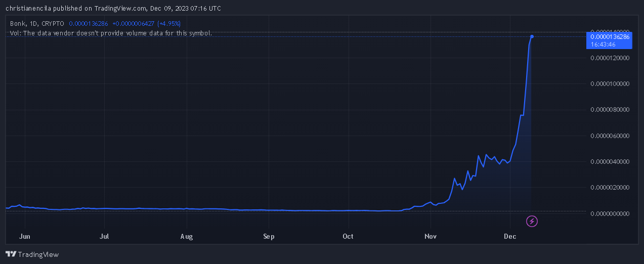
Task: Select the current price label 0.0000136286
Action: 610,37
